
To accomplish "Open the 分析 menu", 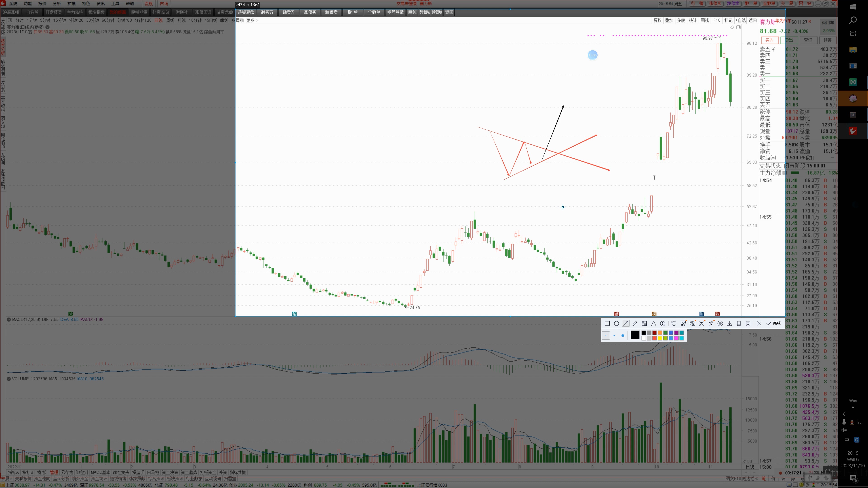I will (x=57, y=4).
